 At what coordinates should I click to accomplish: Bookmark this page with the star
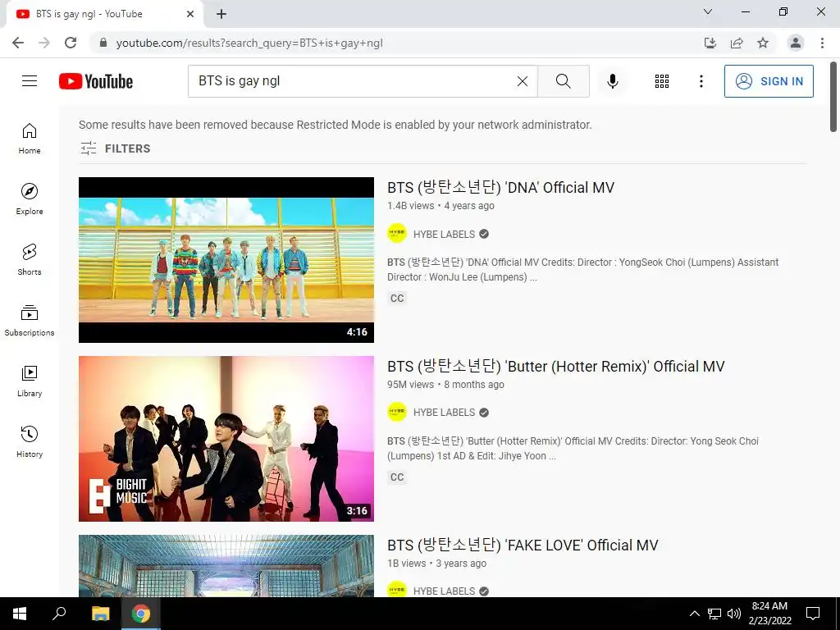[x=763, y=43]
